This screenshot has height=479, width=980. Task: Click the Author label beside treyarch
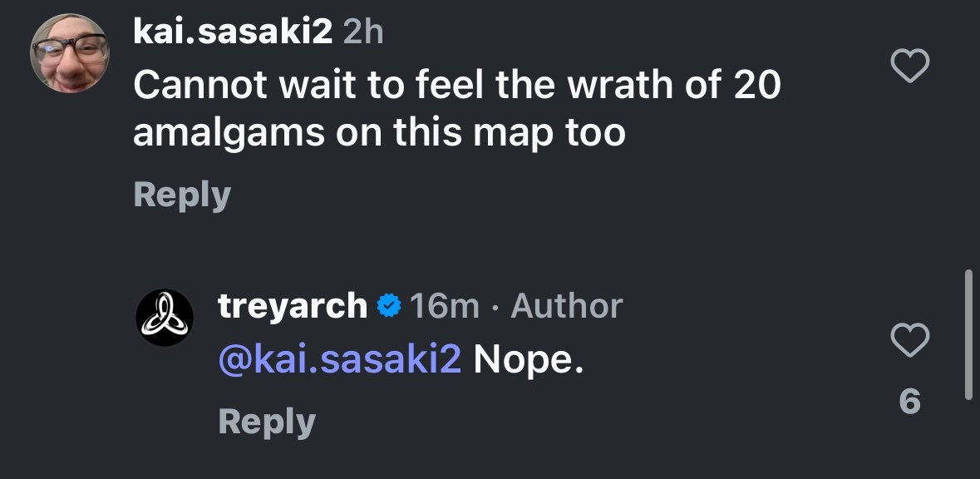pyautogui.click(x=566, y=307)
